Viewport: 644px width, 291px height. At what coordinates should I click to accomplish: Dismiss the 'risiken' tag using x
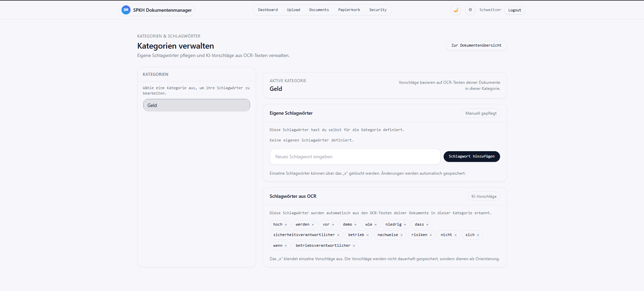[x=431, y=235]
